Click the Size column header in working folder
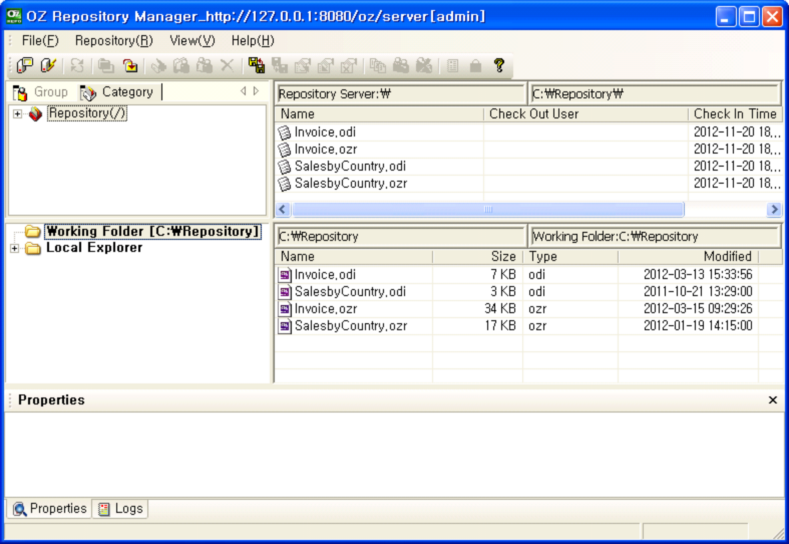The width and height of the screenshot is (789, 544). (478, 257)
